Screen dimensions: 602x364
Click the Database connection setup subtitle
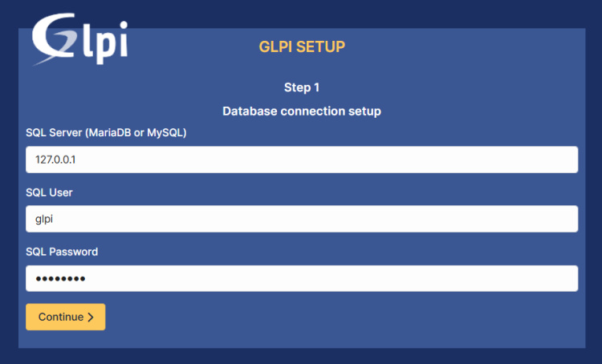302,111
